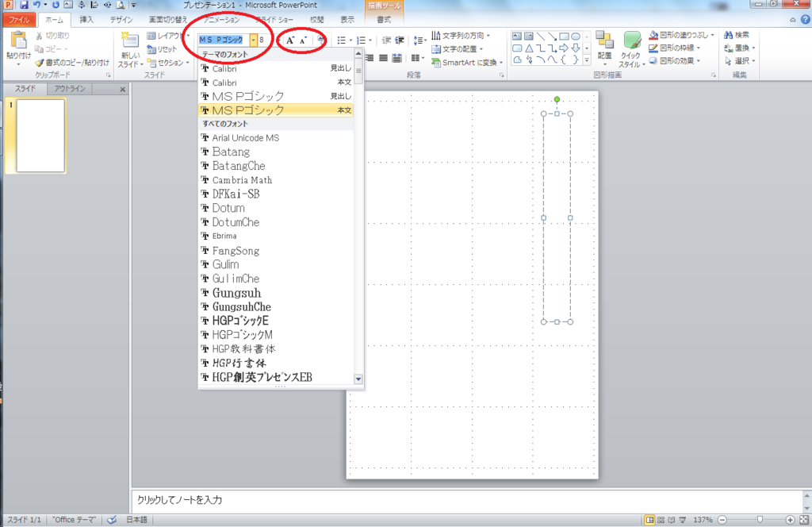812x527 pixels.
Task: Open 選択 (Select) dropdown in editing group
Action: pyautogui.click(x=740, y=60)
